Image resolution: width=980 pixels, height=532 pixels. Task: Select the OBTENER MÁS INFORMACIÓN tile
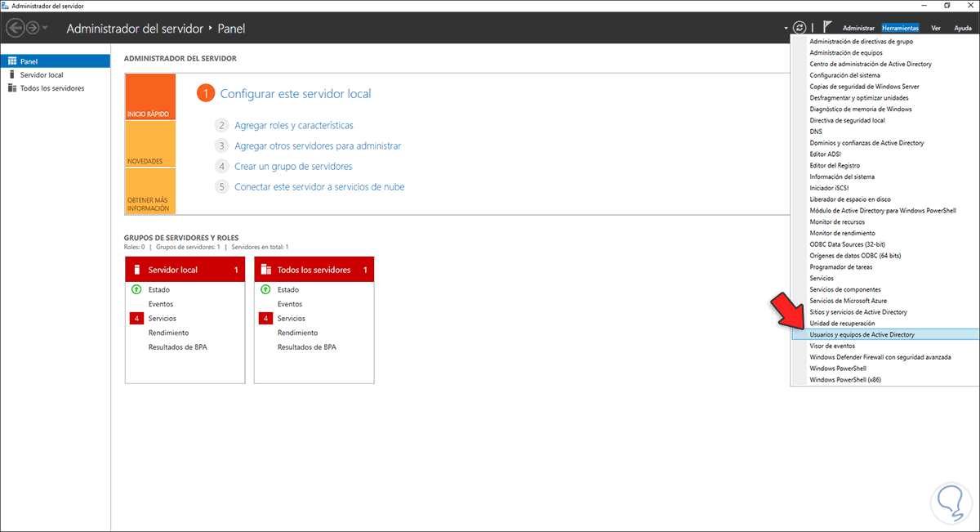coord(150,191)
